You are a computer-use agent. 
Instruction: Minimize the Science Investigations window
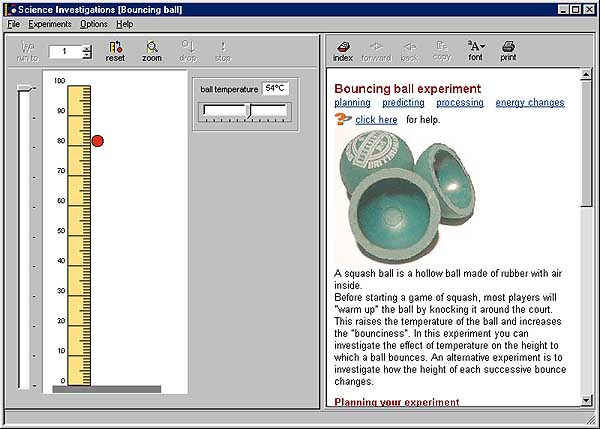coord(563,10)
